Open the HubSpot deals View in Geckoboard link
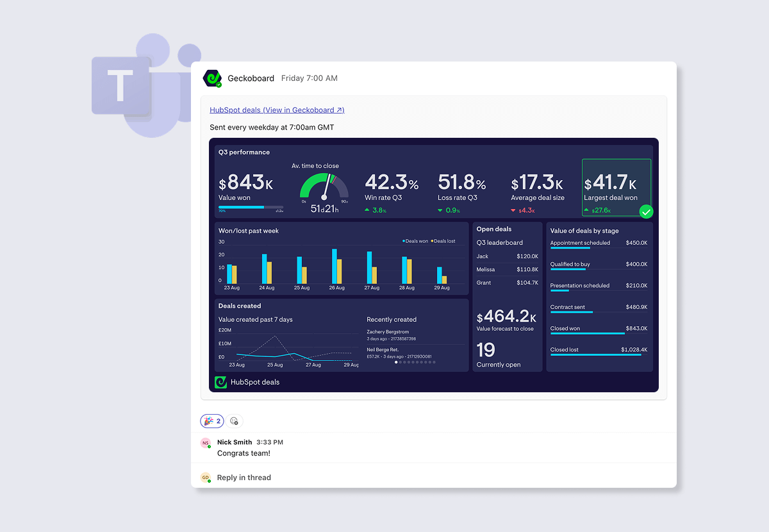Viewport: 769px width, 532px height. click(x=277, y=110)
